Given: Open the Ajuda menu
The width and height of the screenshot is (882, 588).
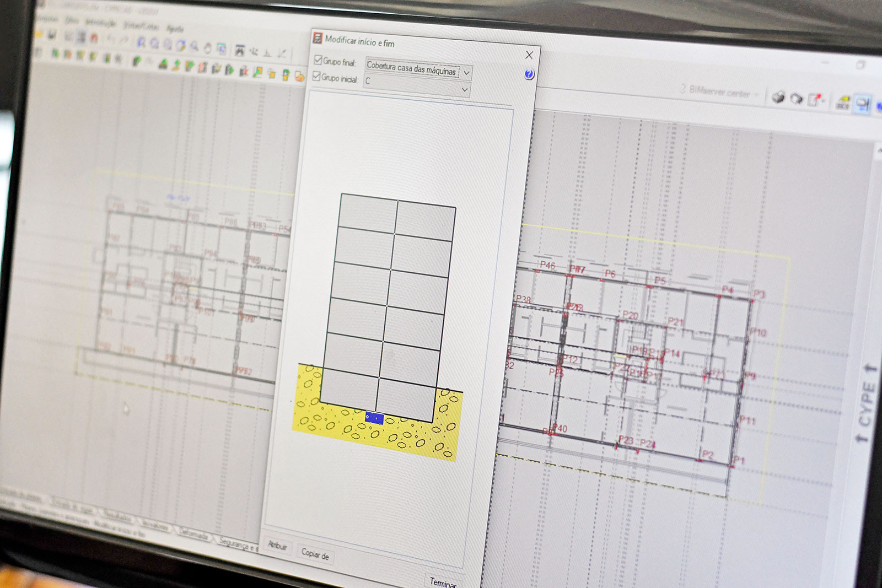Looking at the screenshot, I should coord(175,29).
